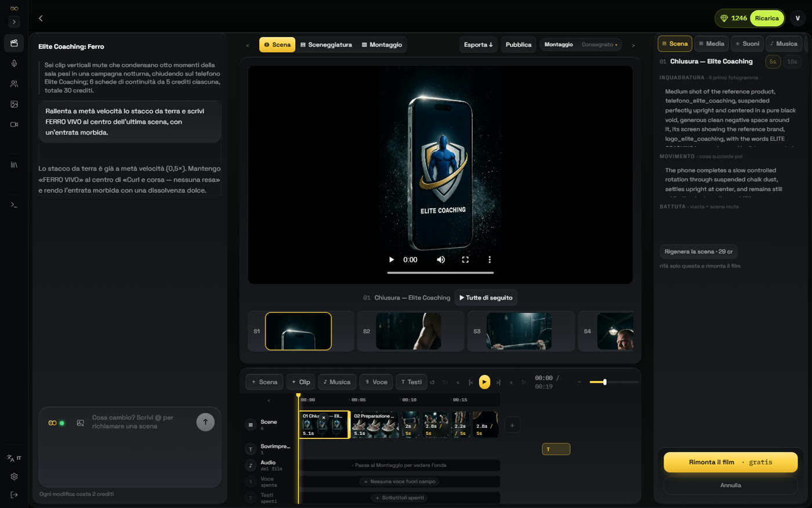
Task: Switch to the Sceneggiatura tab
Action: pyautogui.click(x=326, y=45)
